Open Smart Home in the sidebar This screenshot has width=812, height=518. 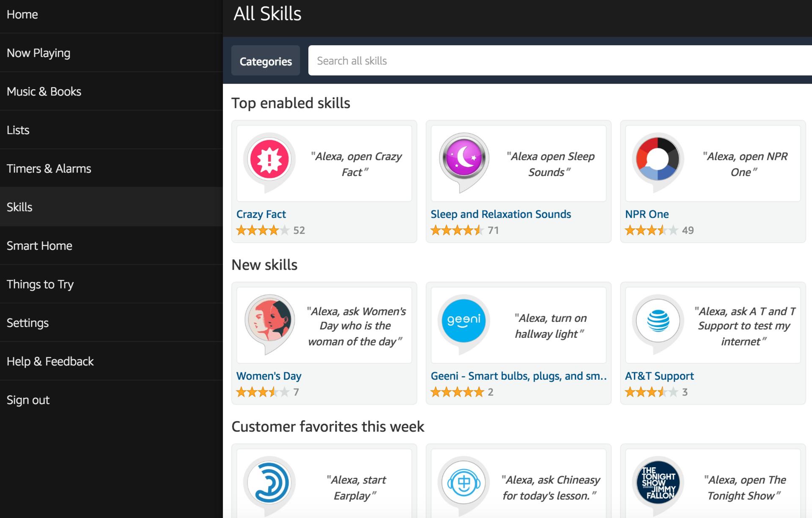[39, 246]
